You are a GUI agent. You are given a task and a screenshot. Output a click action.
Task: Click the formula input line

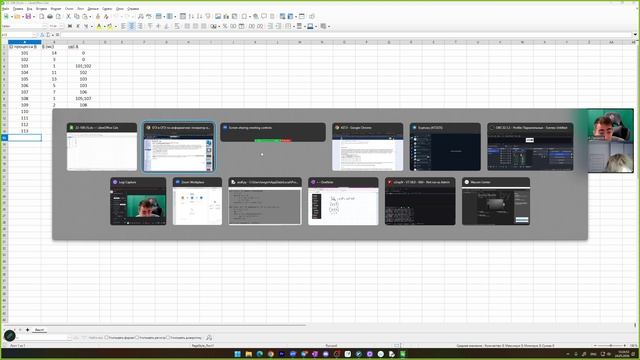(x=347, y=35)
